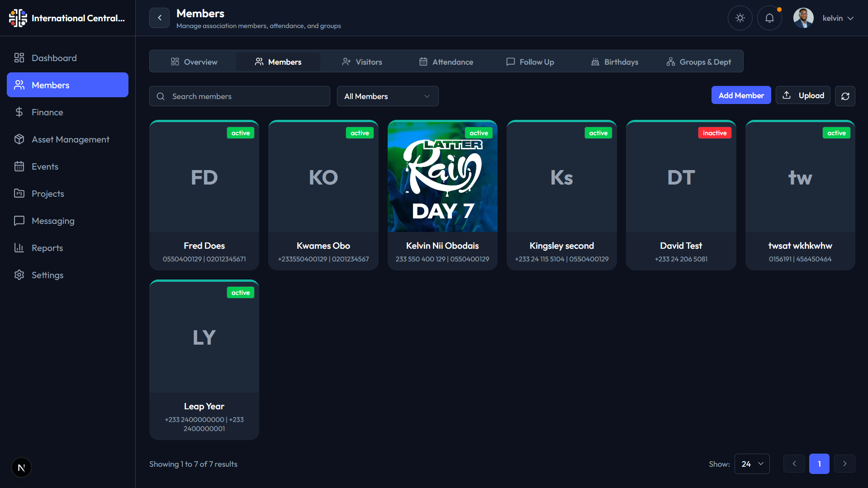Open the Show page size dropdown

point(752,464)
